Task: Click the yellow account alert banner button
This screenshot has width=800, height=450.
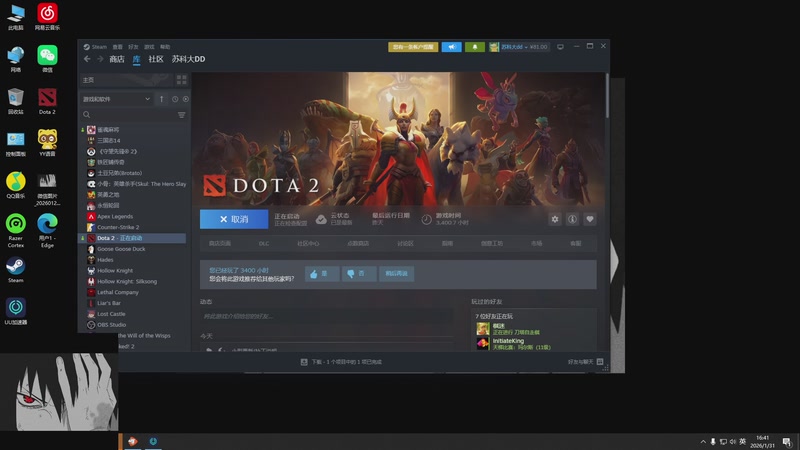Action: 413,47
